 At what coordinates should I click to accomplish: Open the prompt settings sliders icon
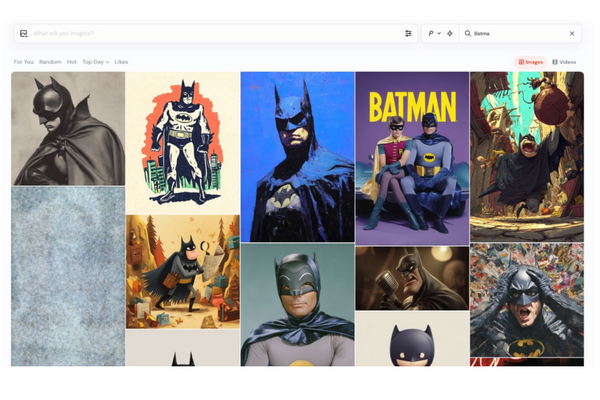tap(408, 34)
